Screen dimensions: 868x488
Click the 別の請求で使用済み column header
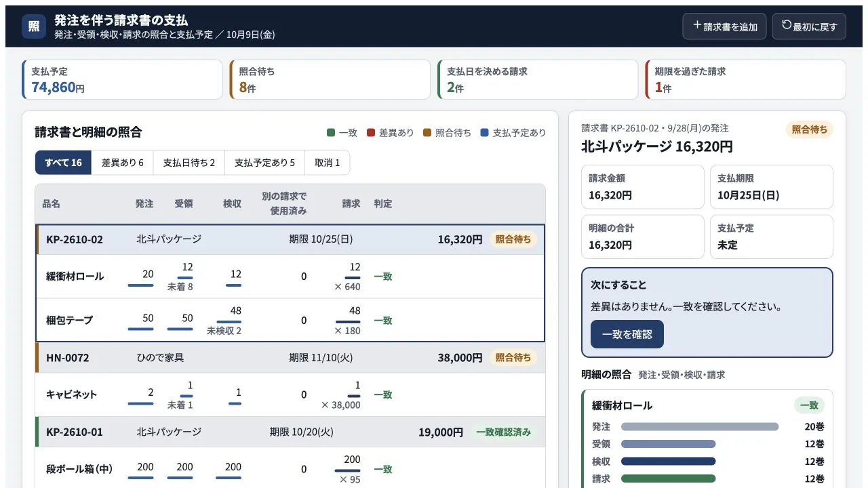[x=284, y=203]
